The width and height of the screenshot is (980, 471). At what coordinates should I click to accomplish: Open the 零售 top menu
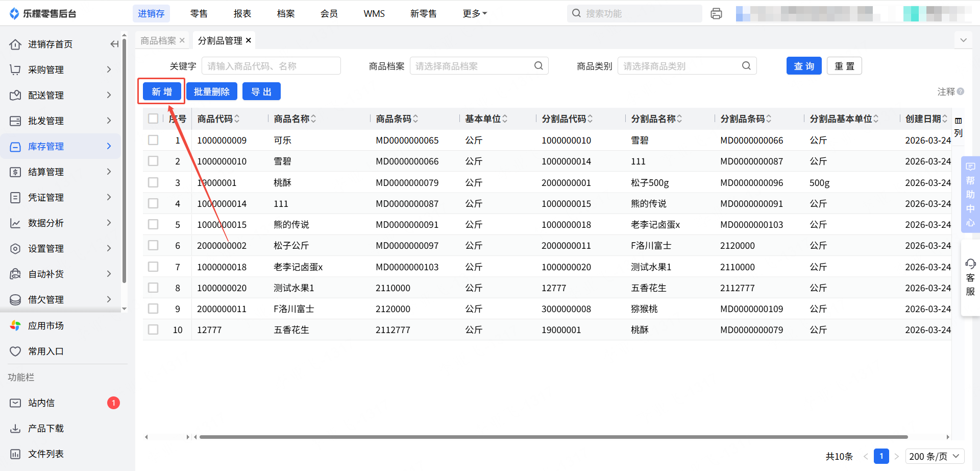click(199, 14)
